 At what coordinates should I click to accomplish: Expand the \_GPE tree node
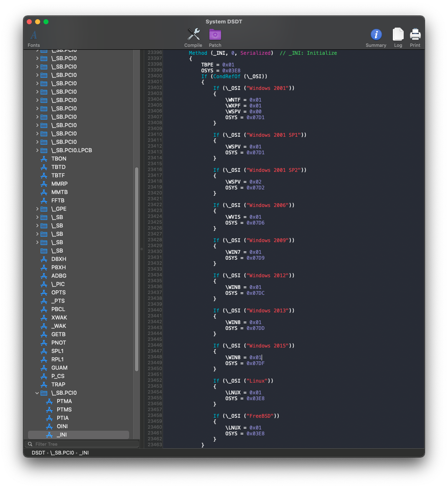pos(37,209)
